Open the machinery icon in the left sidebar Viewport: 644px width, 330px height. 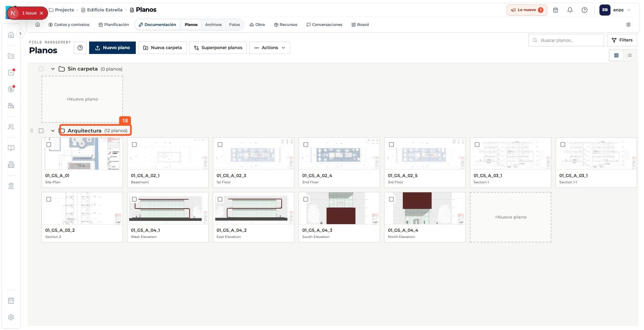11,106
